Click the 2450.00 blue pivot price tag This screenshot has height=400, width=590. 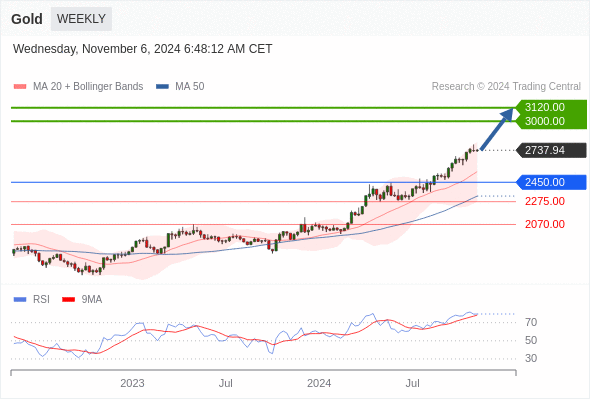(551, 183)
